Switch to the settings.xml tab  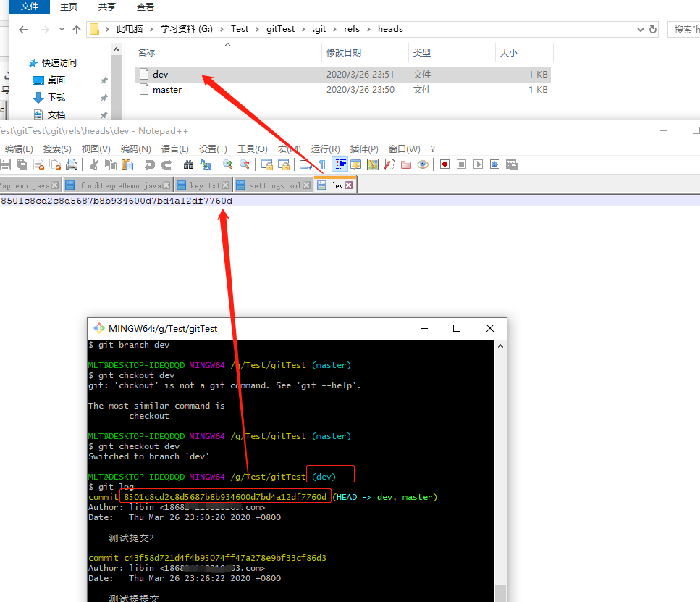[x=273, y=185]
